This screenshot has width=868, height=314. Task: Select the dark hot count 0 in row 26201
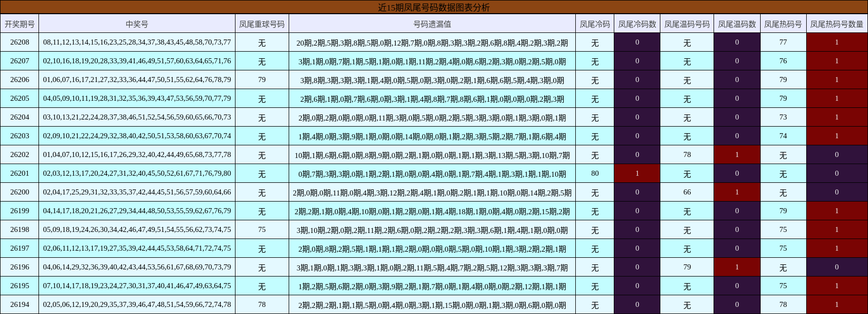click(x=837, y=174)
